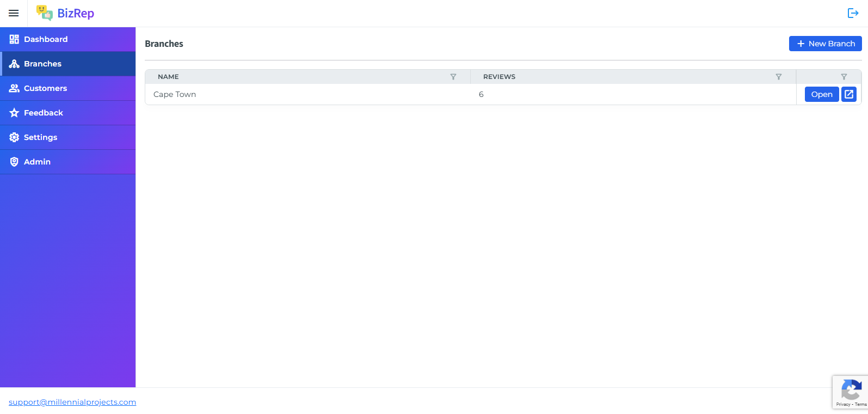The image size is (868, 414).
Task: Select Branches in the sidebar
Action: pyautogui.click(x=67, y=64)
